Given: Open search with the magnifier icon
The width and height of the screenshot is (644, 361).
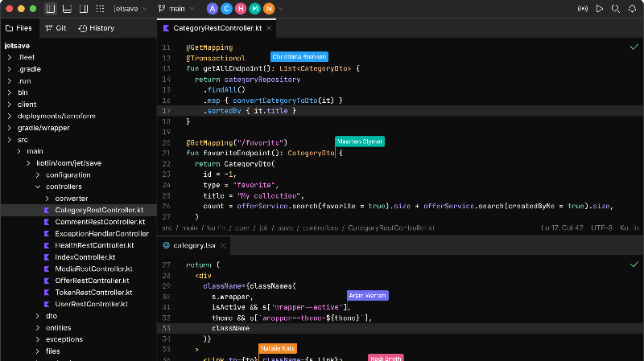Looking at the screenshot, I should 614,9.
